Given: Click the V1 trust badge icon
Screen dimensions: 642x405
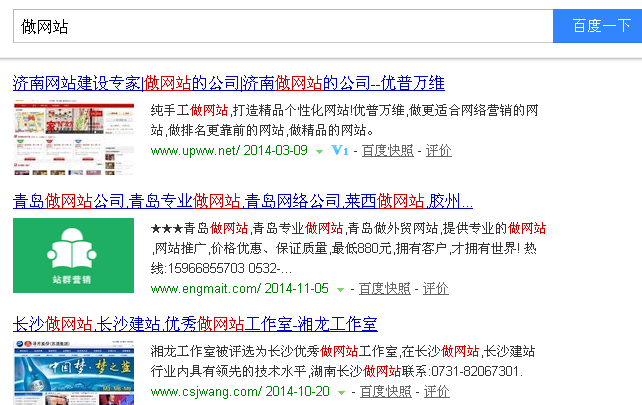Looking at the screenshot, I should pyautogui.click(x=339, y=151).
